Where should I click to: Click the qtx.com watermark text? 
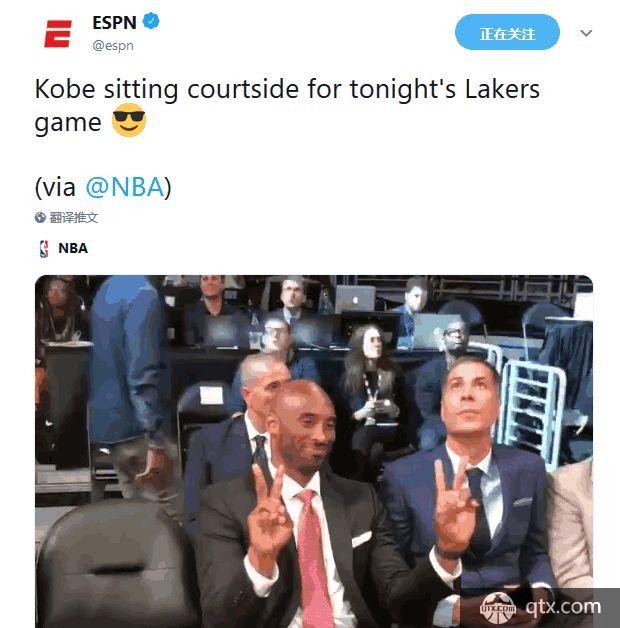click(x=563, y=607)
